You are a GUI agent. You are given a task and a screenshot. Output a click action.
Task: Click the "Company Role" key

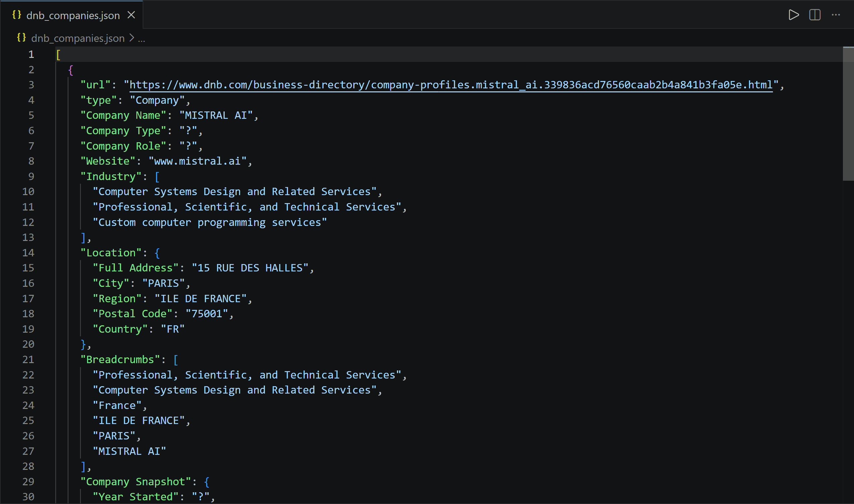pyautogui.click(x=123, y=146)
